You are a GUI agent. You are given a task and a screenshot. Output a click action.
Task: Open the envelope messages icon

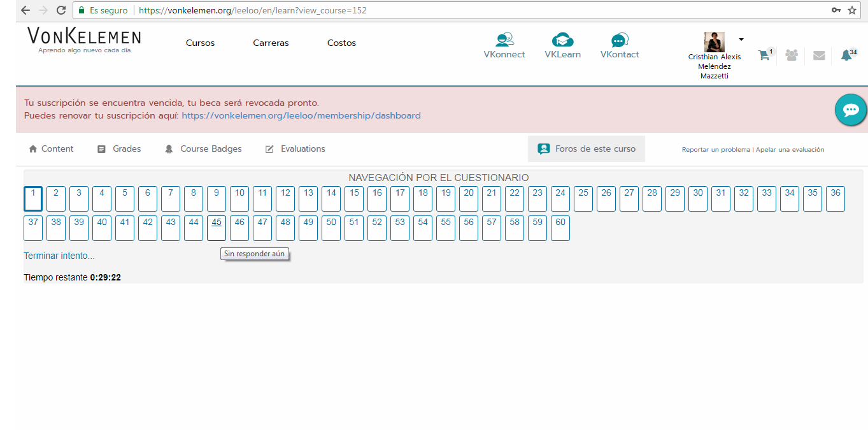[819, 55]
